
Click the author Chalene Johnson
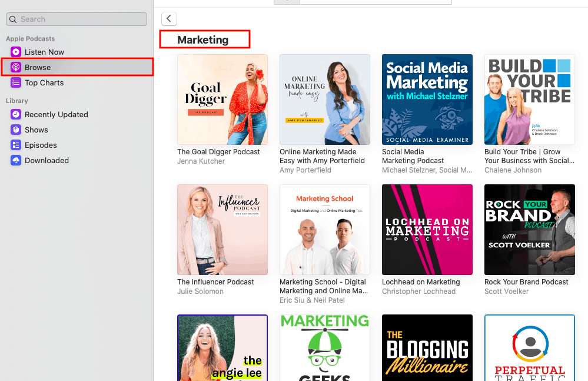pos(513,170)
